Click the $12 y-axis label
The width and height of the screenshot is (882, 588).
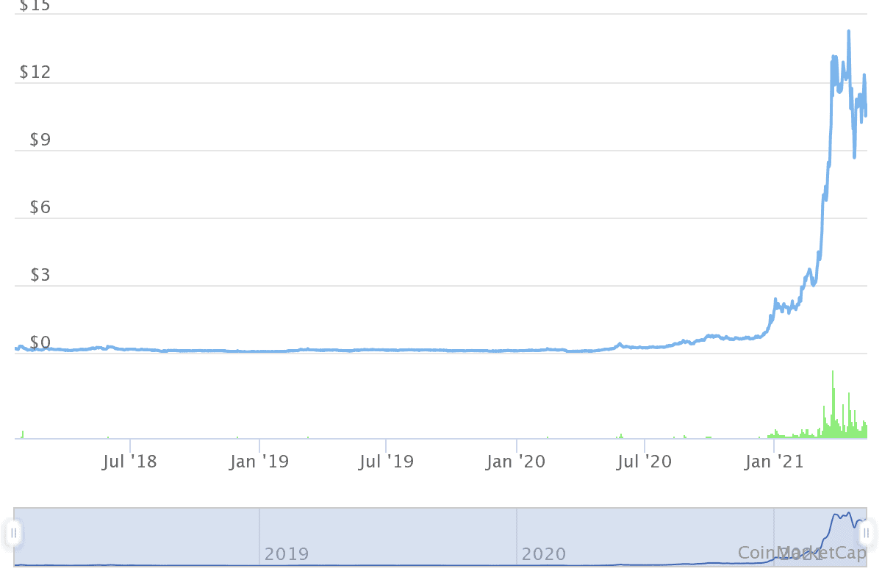35,73
